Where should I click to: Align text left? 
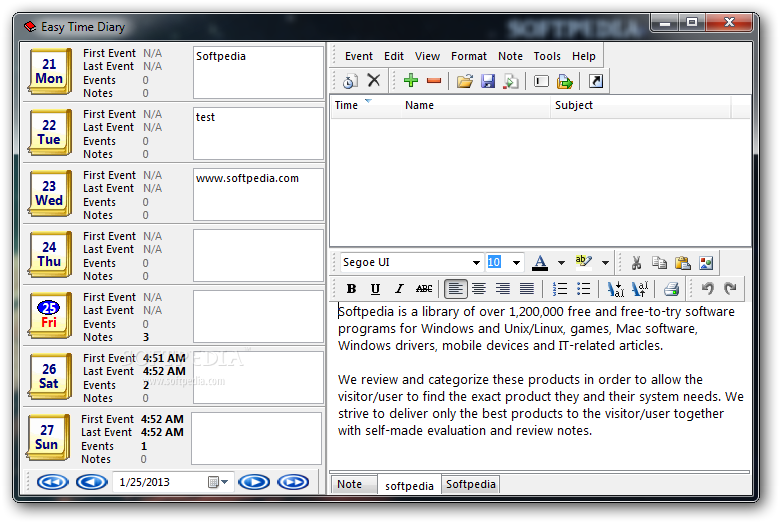(456, 289)
